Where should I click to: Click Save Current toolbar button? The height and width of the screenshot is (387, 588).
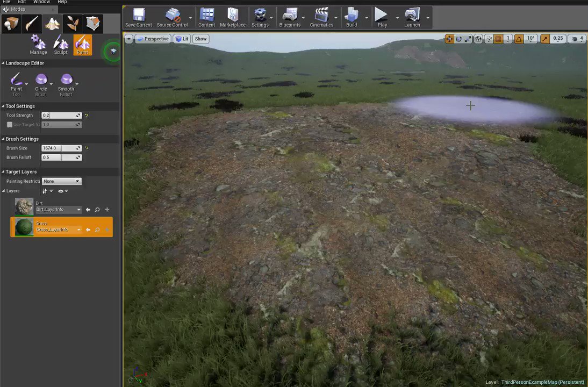tap(138, 18)
